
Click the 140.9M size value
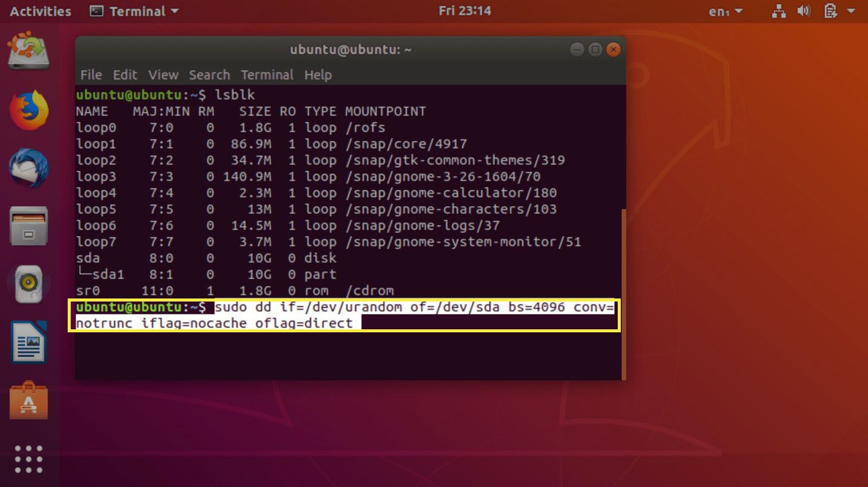tap(247, 176)
